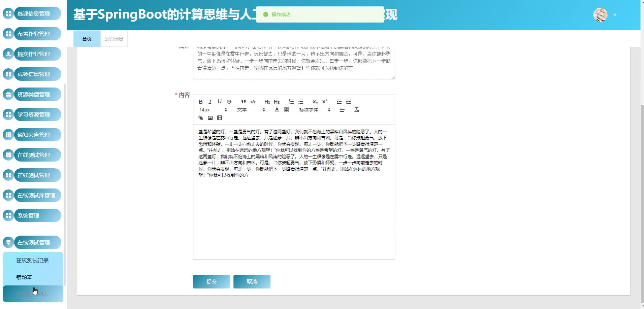644x309 pixels.
Task: Open 布置作业管理 menu
Action: click(x=38, y=34)
